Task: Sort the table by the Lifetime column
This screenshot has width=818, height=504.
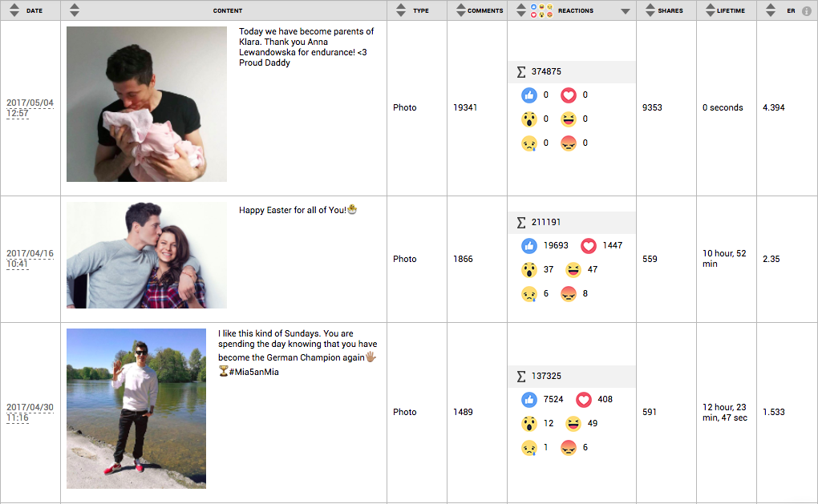Action: (x=711, y=10)
